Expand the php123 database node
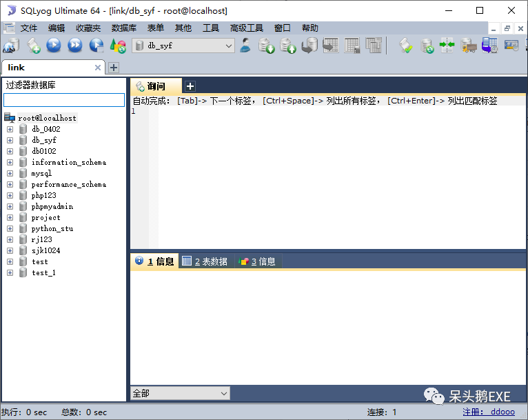The width and height of the screenshot is (528, 420). pos(10,195)
